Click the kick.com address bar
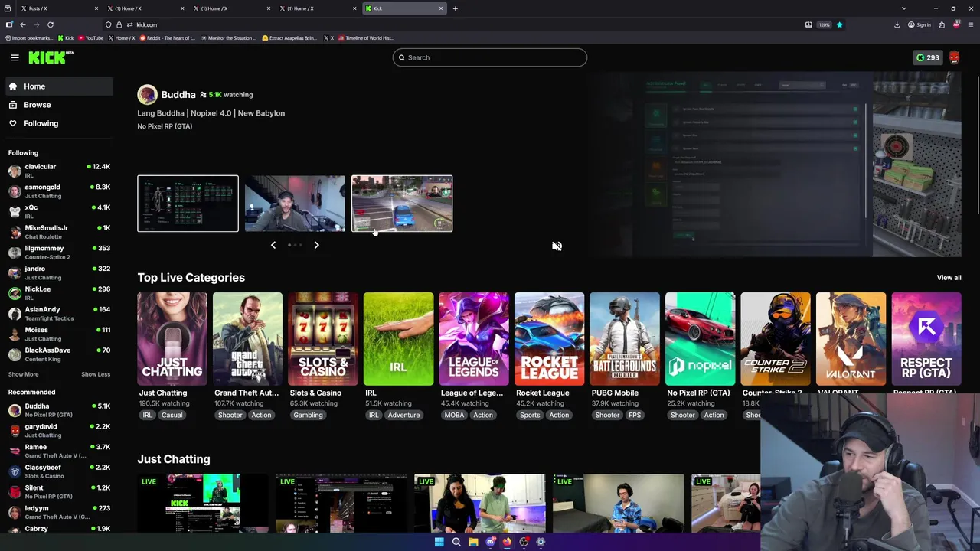This screenshot has width=980, height=551. (459, 24)
